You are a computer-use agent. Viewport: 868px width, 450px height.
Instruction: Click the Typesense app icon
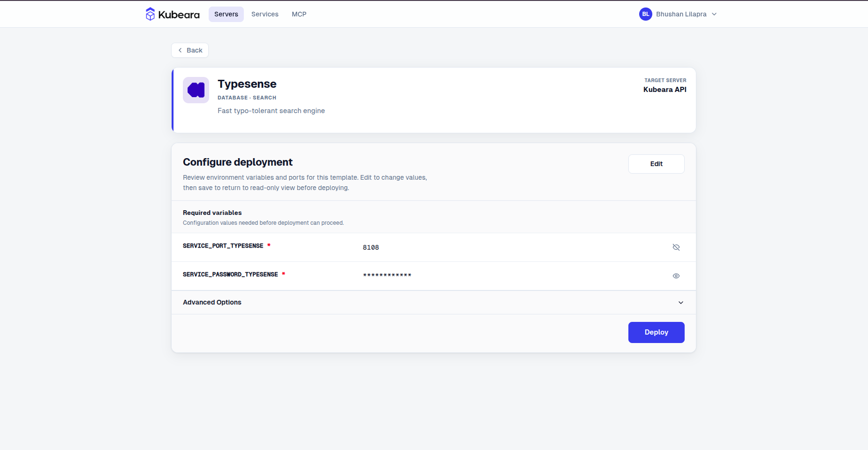[196, 90]
